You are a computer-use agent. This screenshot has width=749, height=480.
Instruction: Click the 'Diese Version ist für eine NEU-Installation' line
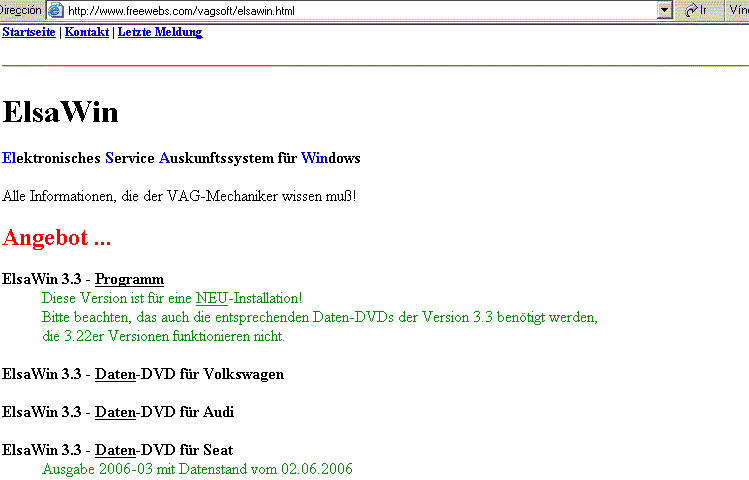(x=172, y=298)
